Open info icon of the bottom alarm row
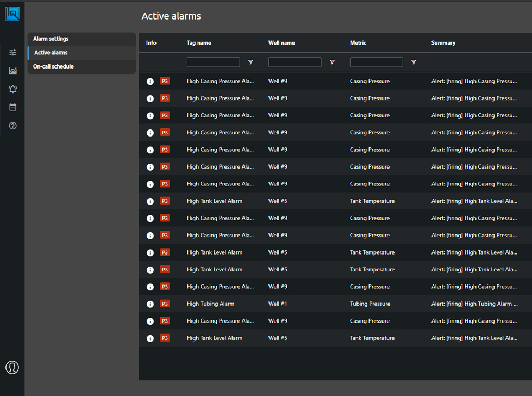532x396 pixels. (150, 338)
